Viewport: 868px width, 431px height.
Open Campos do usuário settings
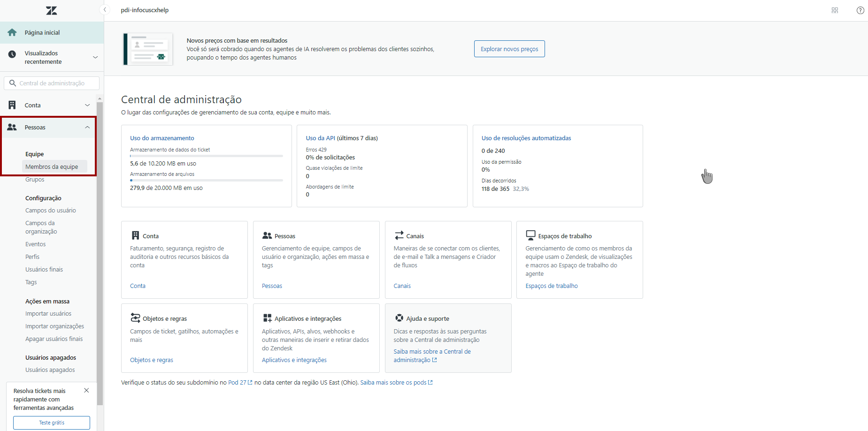click(51, 211)
